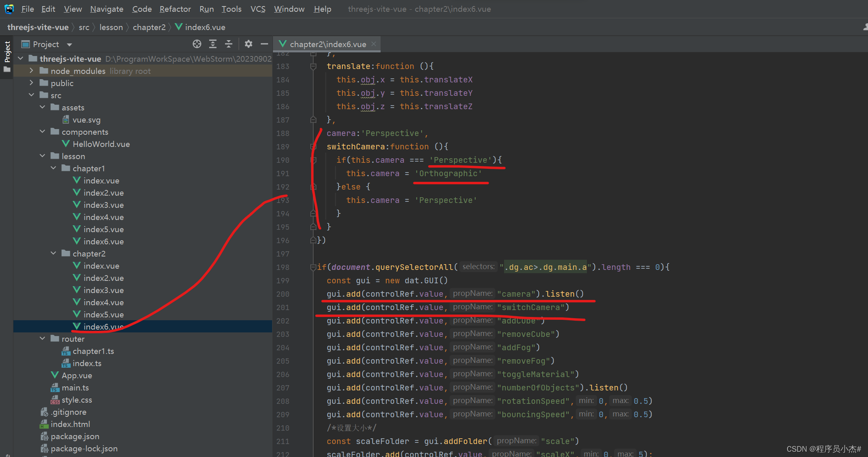
Task: Click the Collapse All icon in Project panel
Action: (229, 44)
